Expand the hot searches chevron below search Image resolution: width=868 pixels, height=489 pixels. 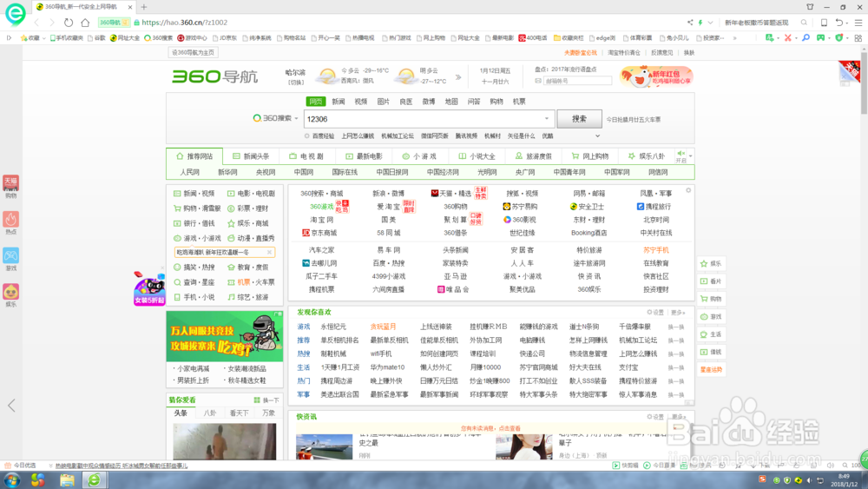597,136
